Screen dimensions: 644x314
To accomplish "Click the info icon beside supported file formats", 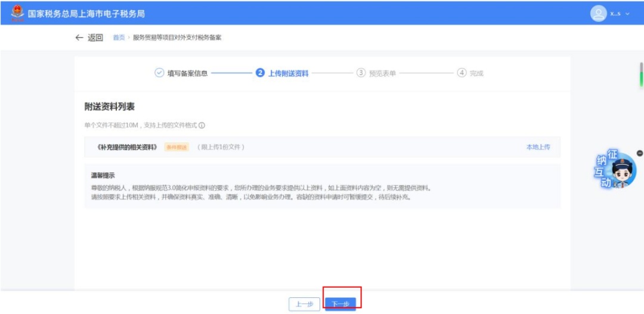I will [x=202, y=125].
